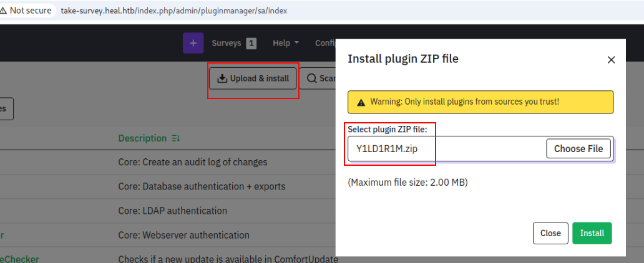Open the Configuration menu

pyautogui.click(x=325, y=43)
